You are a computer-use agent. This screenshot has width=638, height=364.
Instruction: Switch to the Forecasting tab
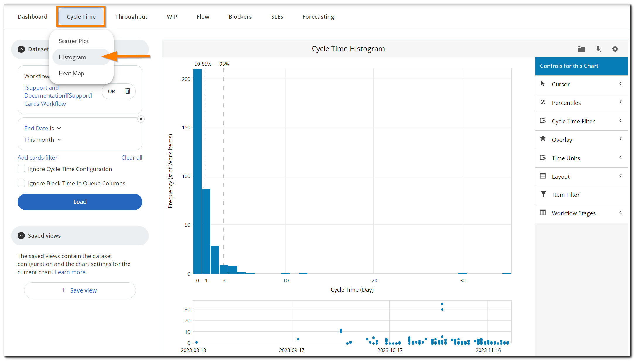point(318,17)
